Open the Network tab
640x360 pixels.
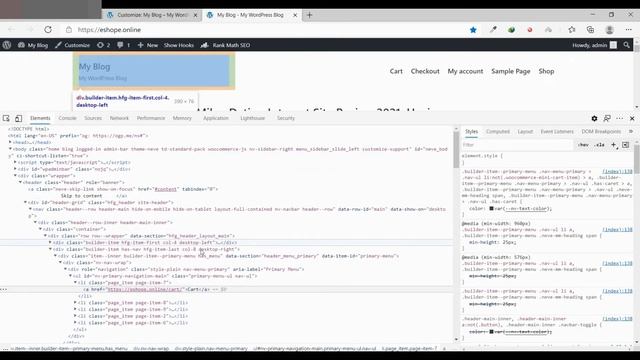pyautogui.click(x=119, y=118)
